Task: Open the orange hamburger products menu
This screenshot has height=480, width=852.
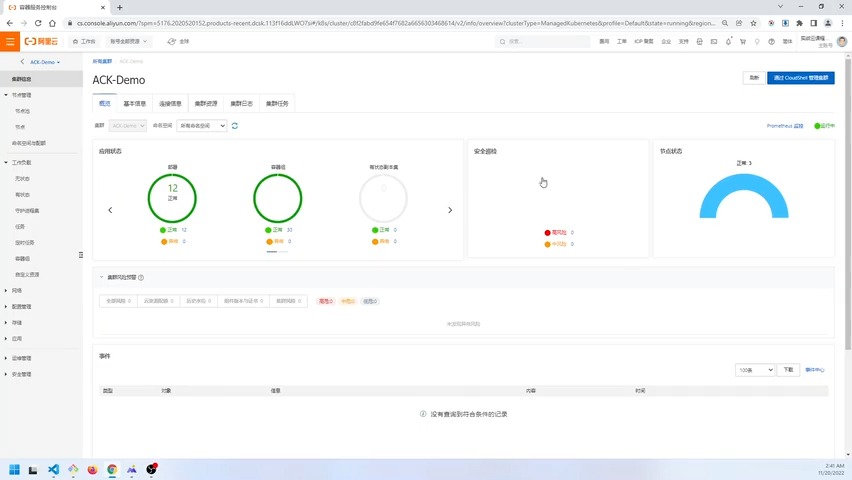Action: pyautogui.click(x=10, y=41)
